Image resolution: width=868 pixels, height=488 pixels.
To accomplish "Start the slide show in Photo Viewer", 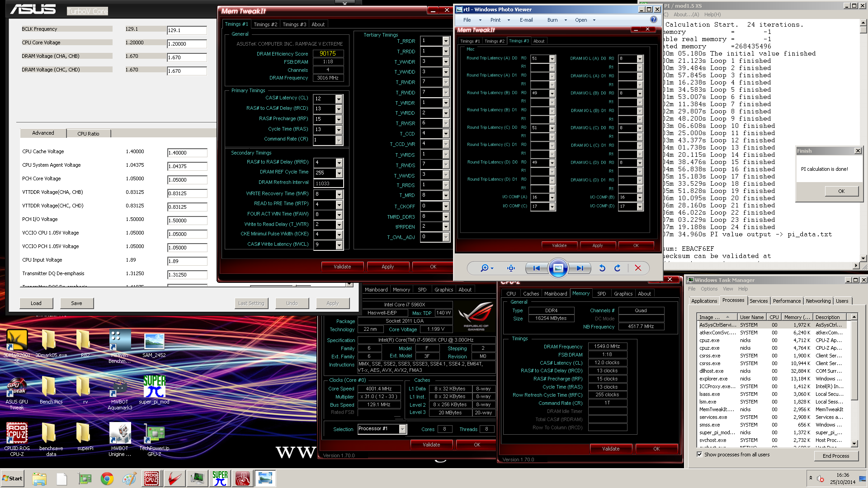I will [558, 268].
